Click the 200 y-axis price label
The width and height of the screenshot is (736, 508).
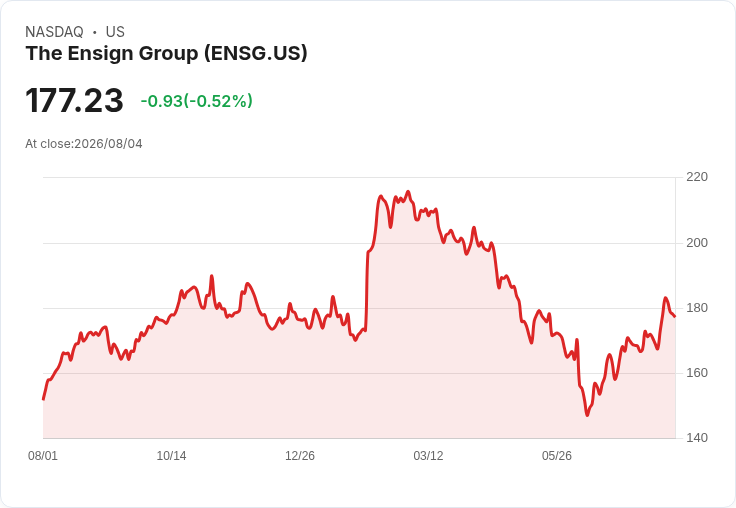pyautogui.click(x=697, y=243)
